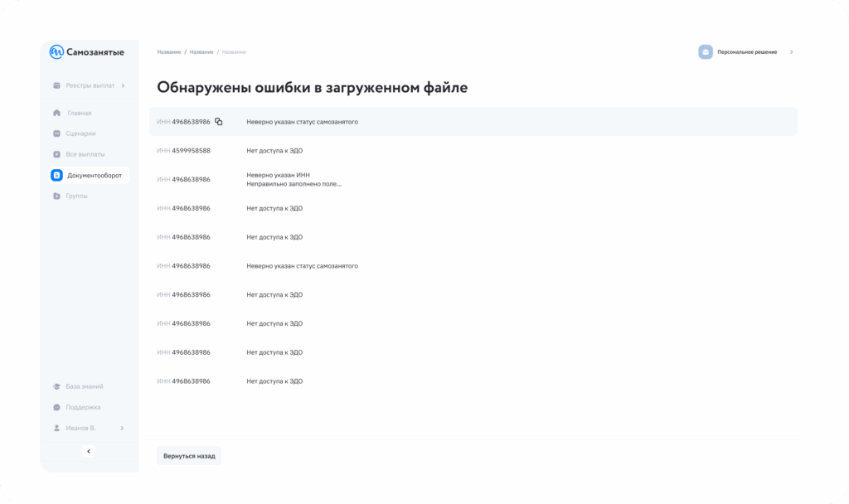This screenshot has height=504, width=849.
Task: Click the blue Документооборот icon
Action: (56, 175)
